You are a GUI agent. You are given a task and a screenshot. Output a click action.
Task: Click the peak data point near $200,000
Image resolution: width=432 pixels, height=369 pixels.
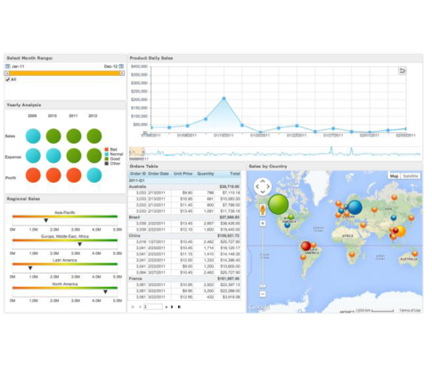pyautogui.click(x=224, y=99)
